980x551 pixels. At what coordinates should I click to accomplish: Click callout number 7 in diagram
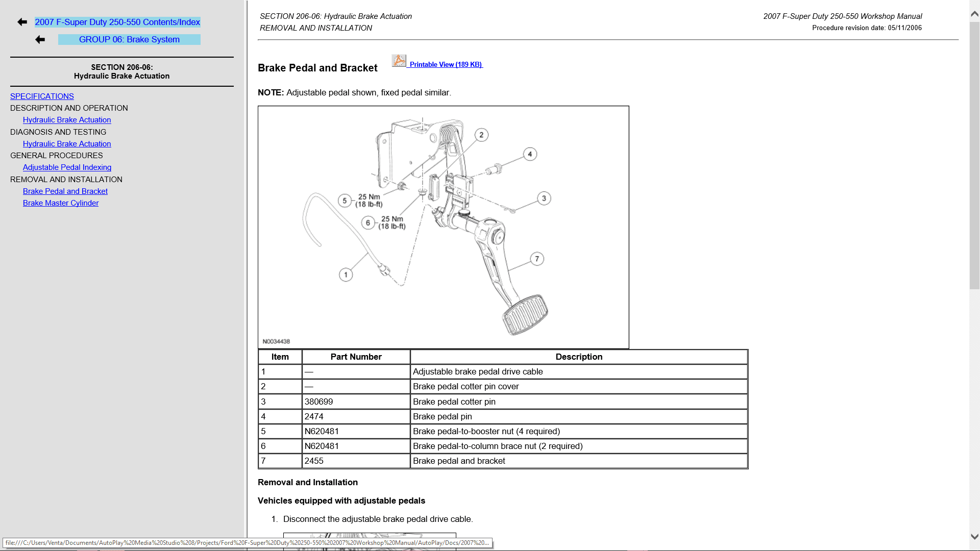537,259
